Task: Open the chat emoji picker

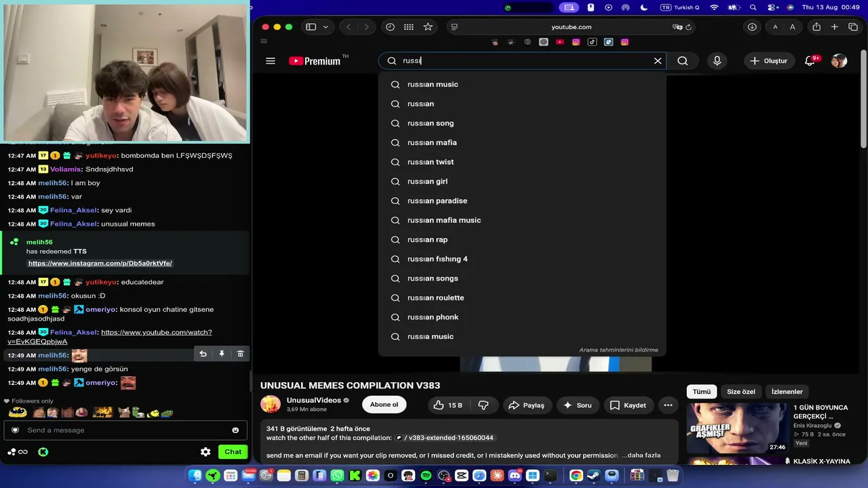Action: tap(235, 430)
